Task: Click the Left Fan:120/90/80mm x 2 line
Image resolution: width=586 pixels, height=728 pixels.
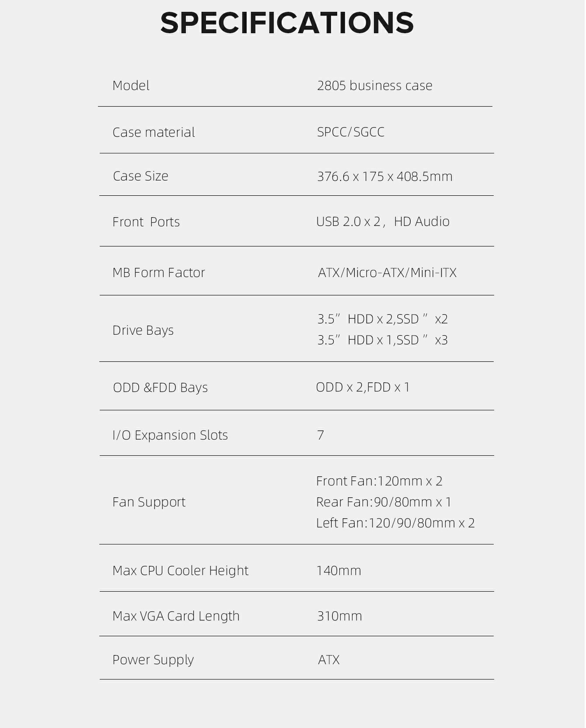Action: pyautogui.click(x=395, y=523)
